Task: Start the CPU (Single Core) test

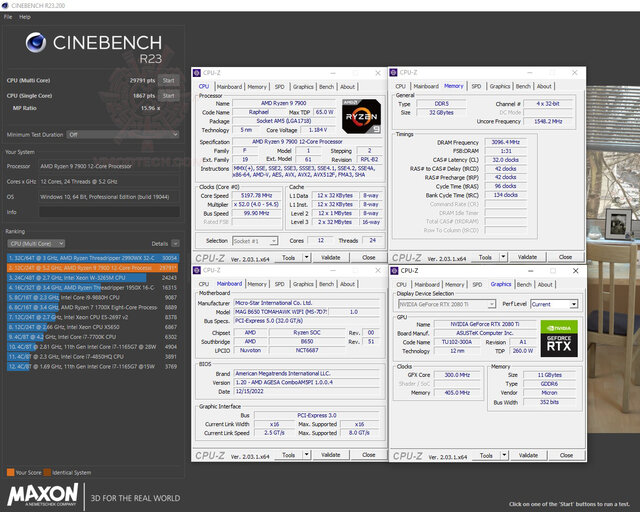Action: (x=168, y=96)
